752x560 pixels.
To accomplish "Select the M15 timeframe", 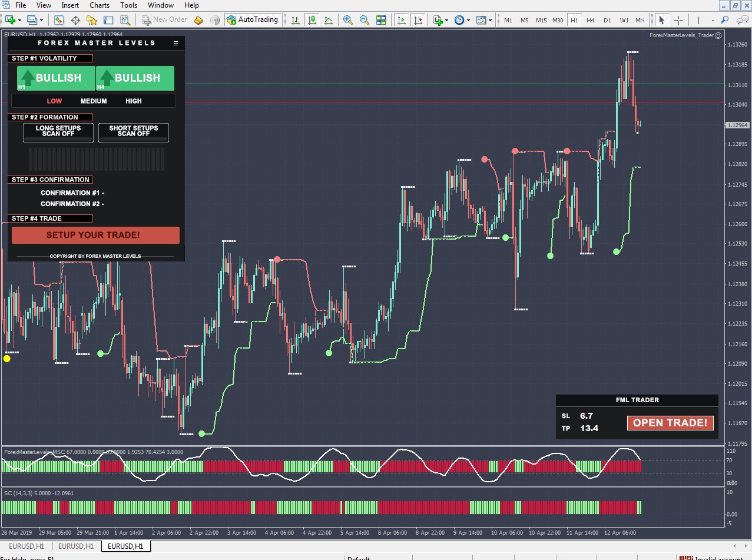I will click(541, 20).
